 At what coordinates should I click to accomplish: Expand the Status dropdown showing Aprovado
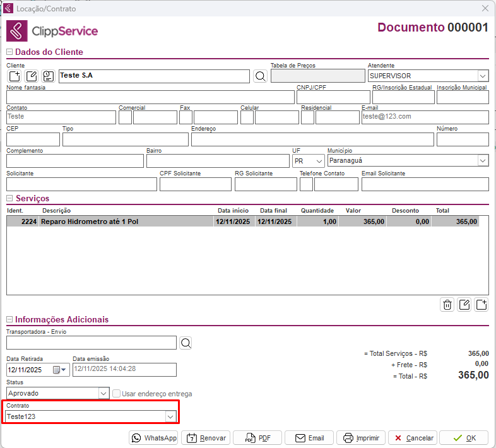point(104,393)
